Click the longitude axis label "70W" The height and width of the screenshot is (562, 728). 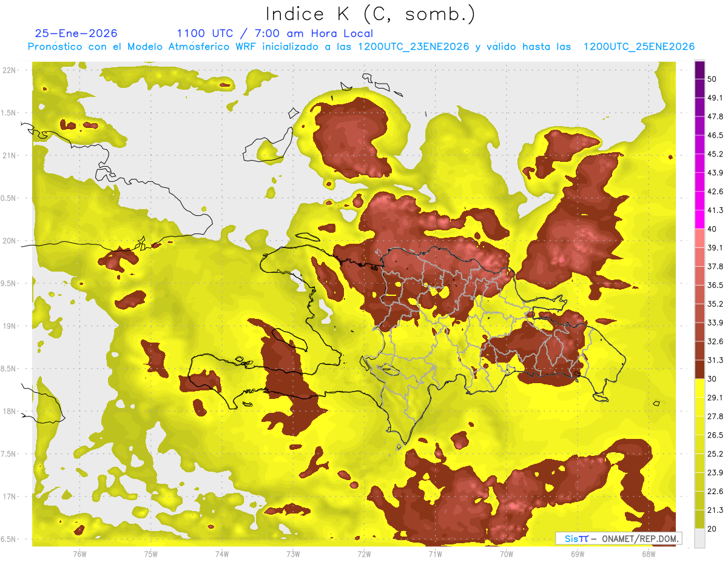506,554
